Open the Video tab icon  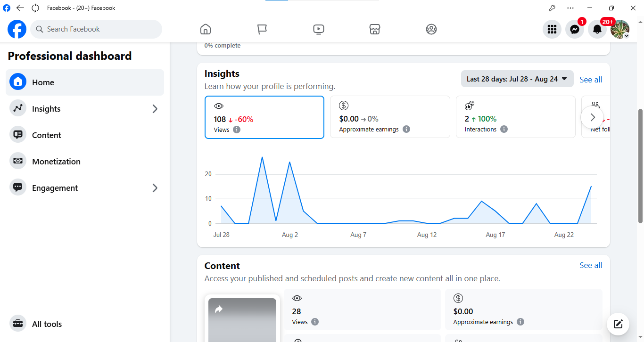(318, 29)
